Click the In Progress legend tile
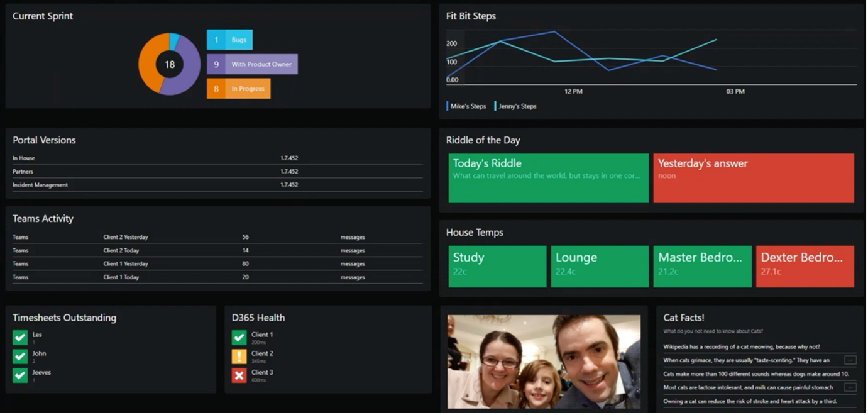 click(x=239, y=89)
